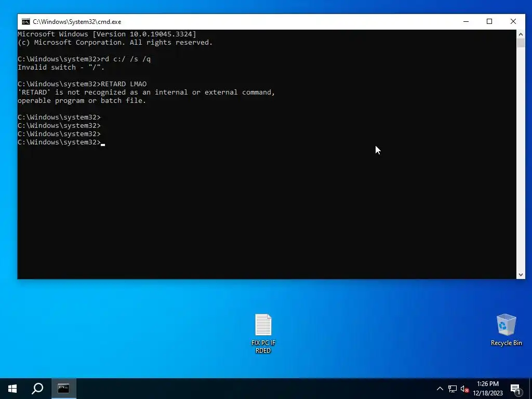
Task: Click 'operable program or batch file.' line
Action: point(82,100)
